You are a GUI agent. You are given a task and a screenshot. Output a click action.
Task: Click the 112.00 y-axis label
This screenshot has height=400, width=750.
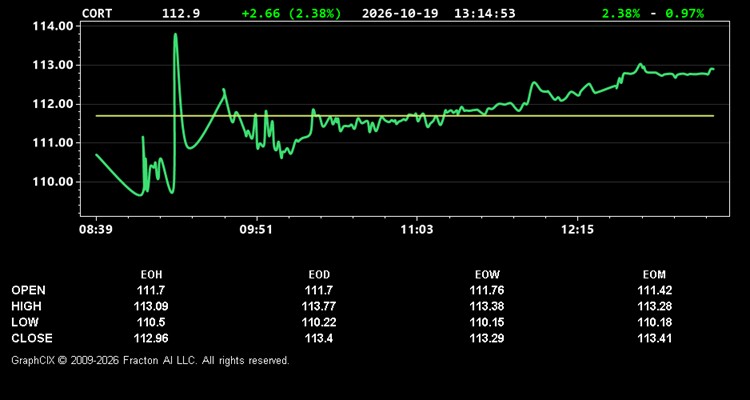tap(53, 104)
